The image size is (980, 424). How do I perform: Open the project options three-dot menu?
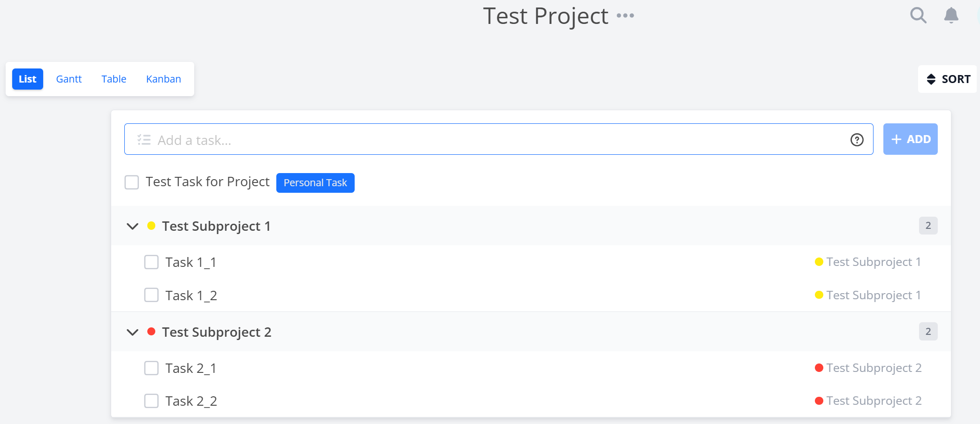click(x=625, y=15)
